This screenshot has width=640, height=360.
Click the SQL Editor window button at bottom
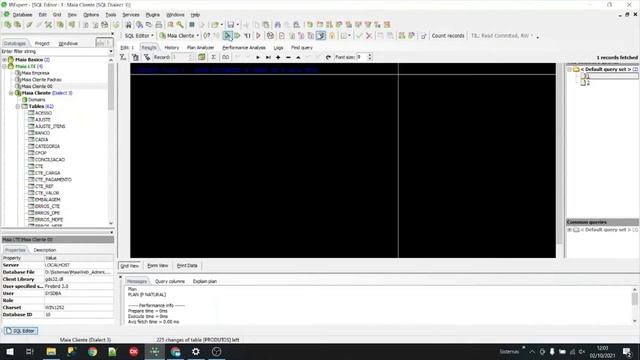point(20,331)
